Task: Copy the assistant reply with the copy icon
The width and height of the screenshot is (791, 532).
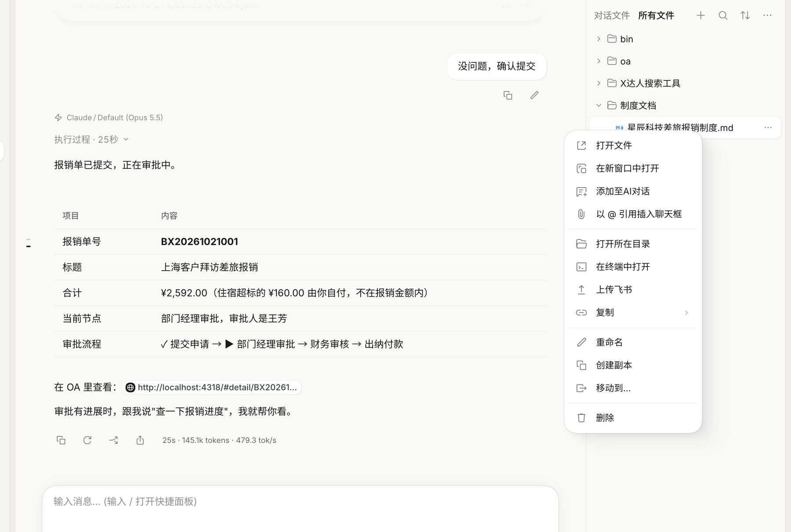Action: coord(61,440)
